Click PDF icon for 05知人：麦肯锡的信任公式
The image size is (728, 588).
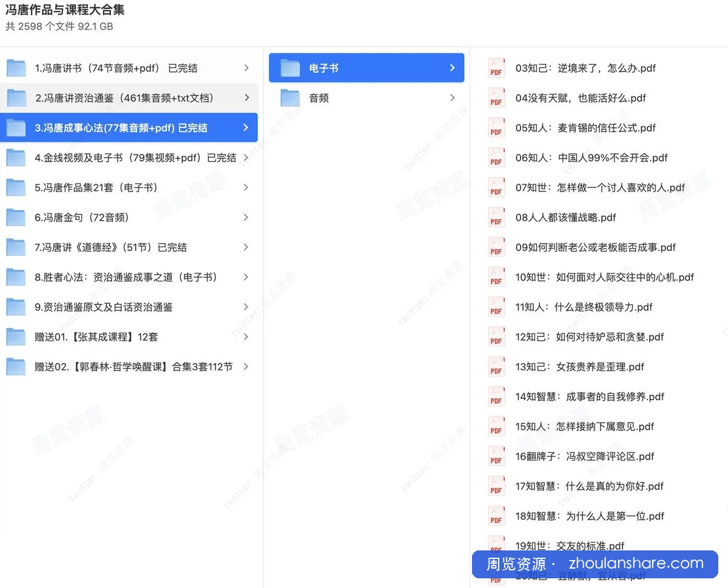(x=497, y=127)
